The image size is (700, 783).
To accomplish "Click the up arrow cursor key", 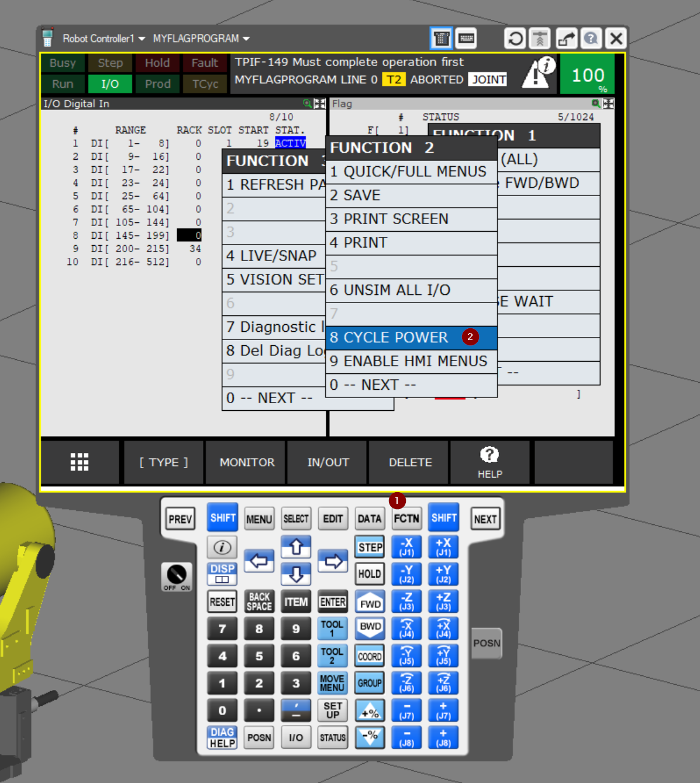I will click(x=296, y=547).
